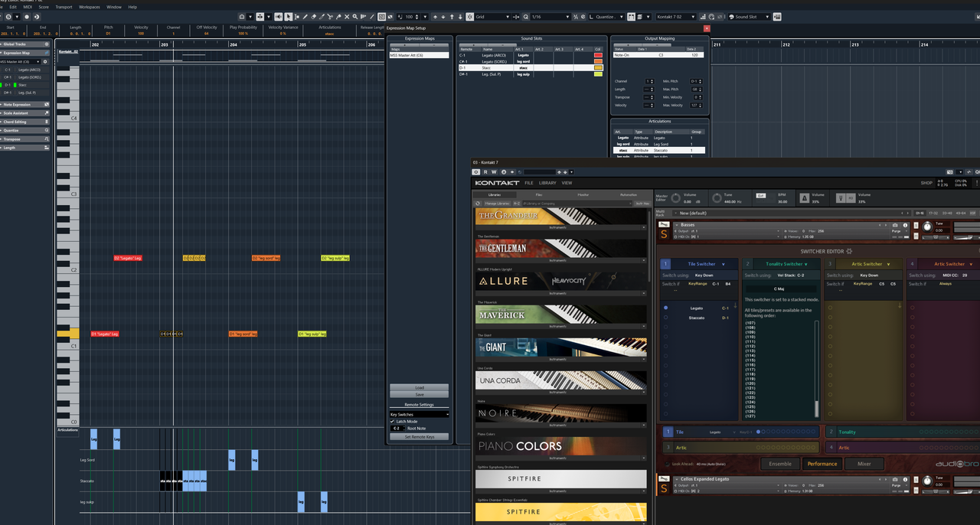Click the Write automation W button
This screenshot has height=525, width=980.
(495, 171)
